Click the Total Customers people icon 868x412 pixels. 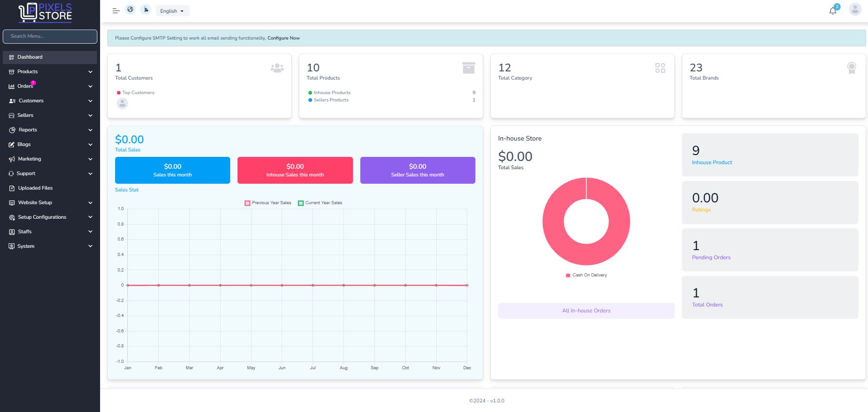277,68
